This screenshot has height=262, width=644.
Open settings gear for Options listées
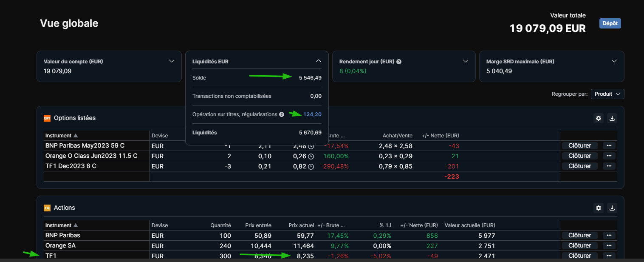[x=599, y=118]
